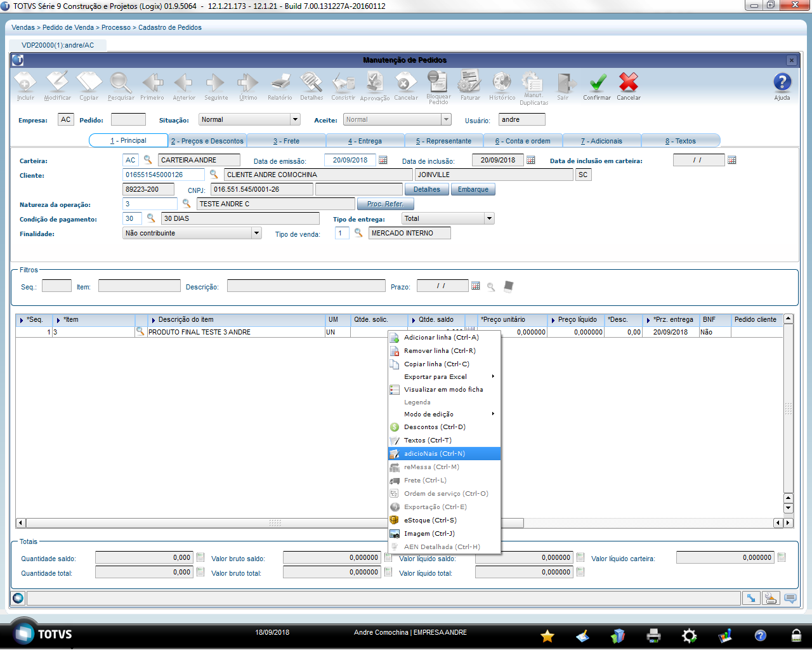812x650 pixels.
Task: Click the Embarque button
Action: coord(473,189)
